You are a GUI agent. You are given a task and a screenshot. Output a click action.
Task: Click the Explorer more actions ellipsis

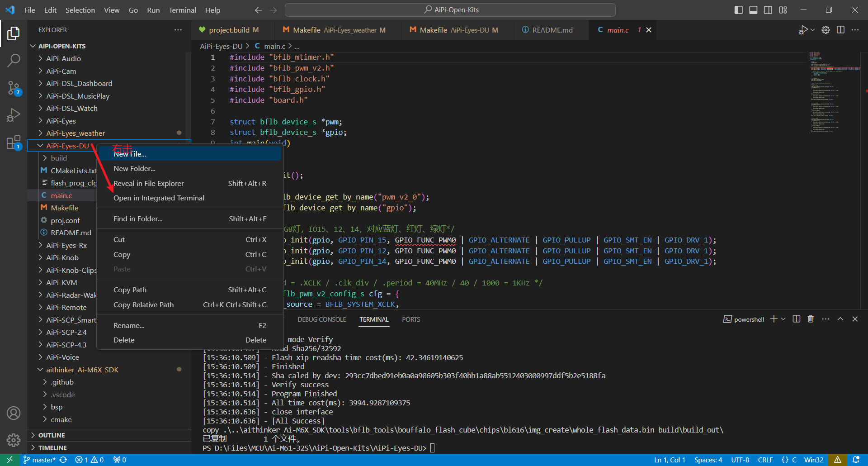(178, 30)
